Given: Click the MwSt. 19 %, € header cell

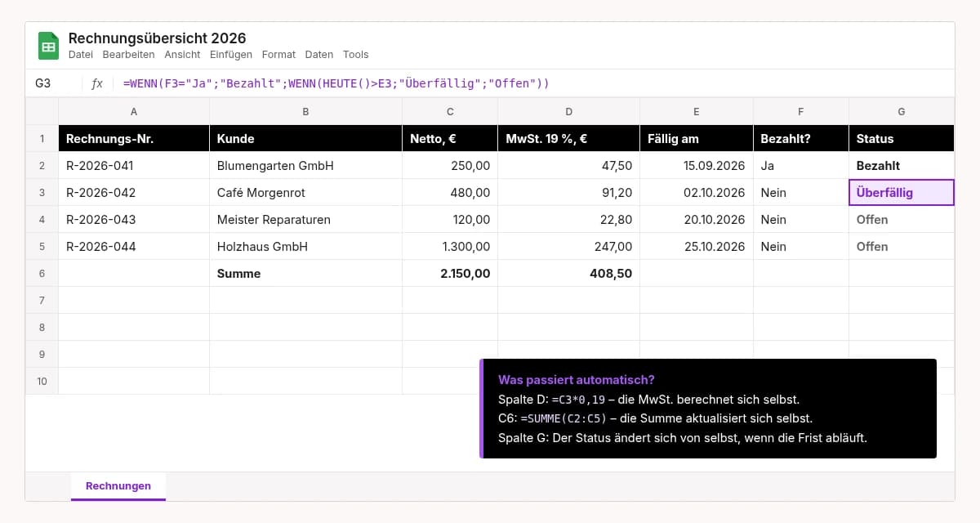Looking at the screenshot, I should 568,139.
